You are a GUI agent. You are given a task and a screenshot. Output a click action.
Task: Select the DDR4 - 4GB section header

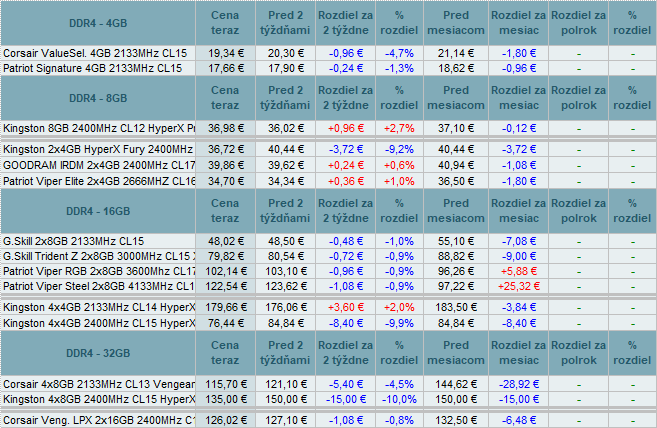pyautogui.click(x=98, y=23)
